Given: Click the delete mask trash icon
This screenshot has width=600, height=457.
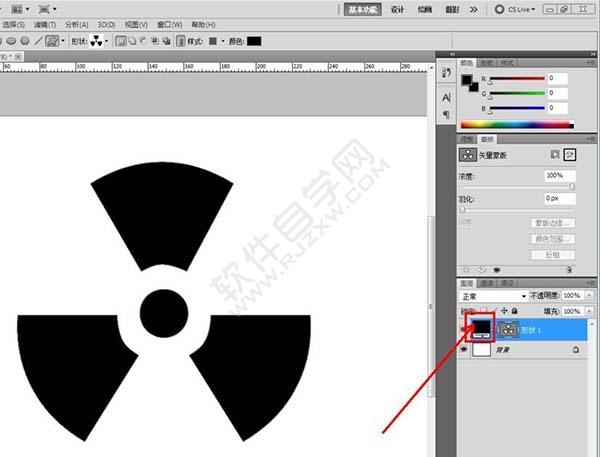Looking at the screenshot, I should 569,270.
